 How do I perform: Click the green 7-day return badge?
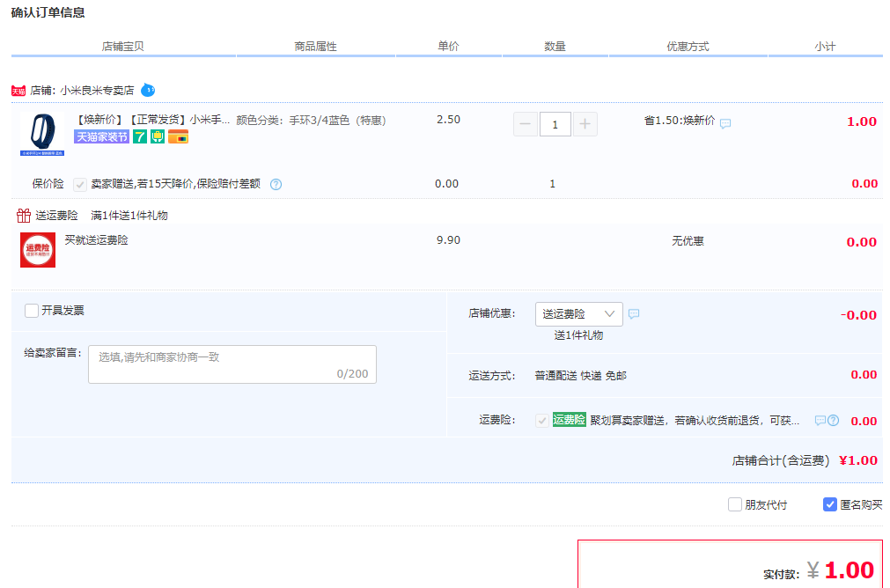(x=140, y=136)
